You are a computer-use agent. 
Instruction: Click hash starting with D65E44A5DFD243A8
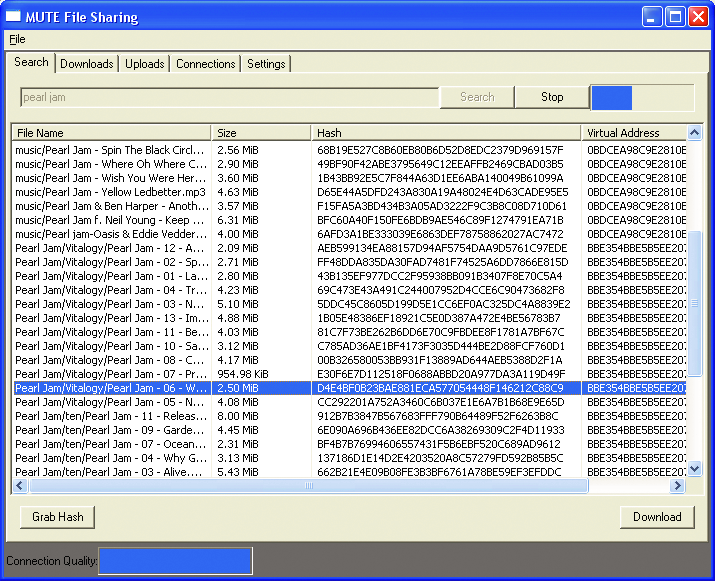pos(443,192)
